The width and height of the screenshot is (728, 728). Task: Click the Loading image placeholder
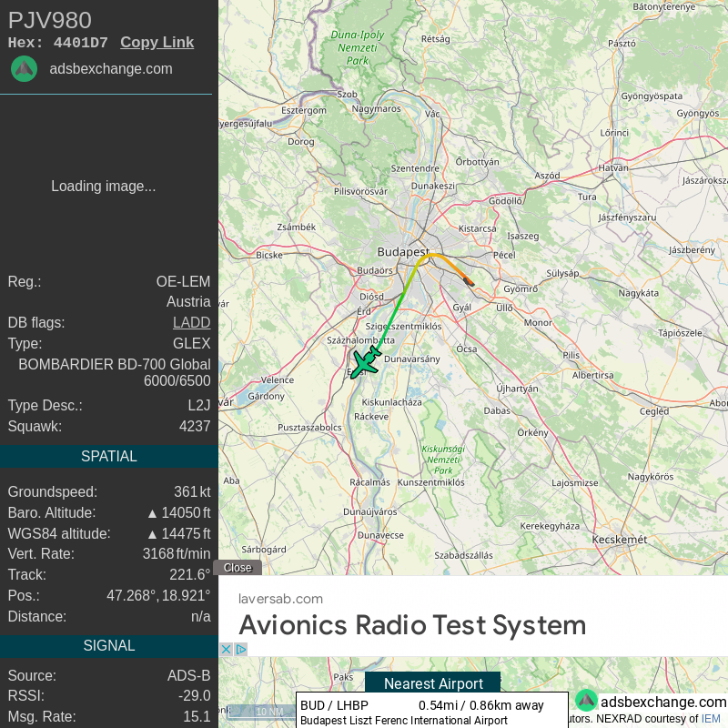click(104, 187)
